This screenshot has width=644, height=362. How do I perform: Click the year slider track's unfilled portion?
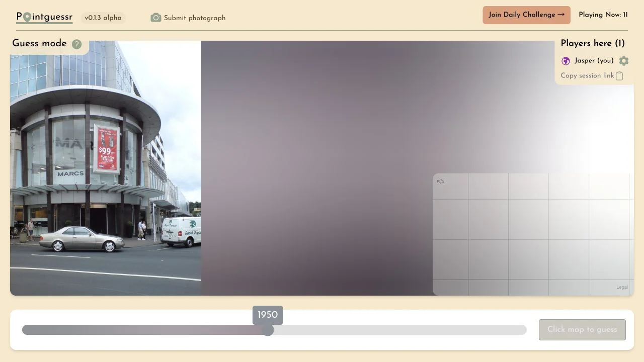click(x=400, y=330)
